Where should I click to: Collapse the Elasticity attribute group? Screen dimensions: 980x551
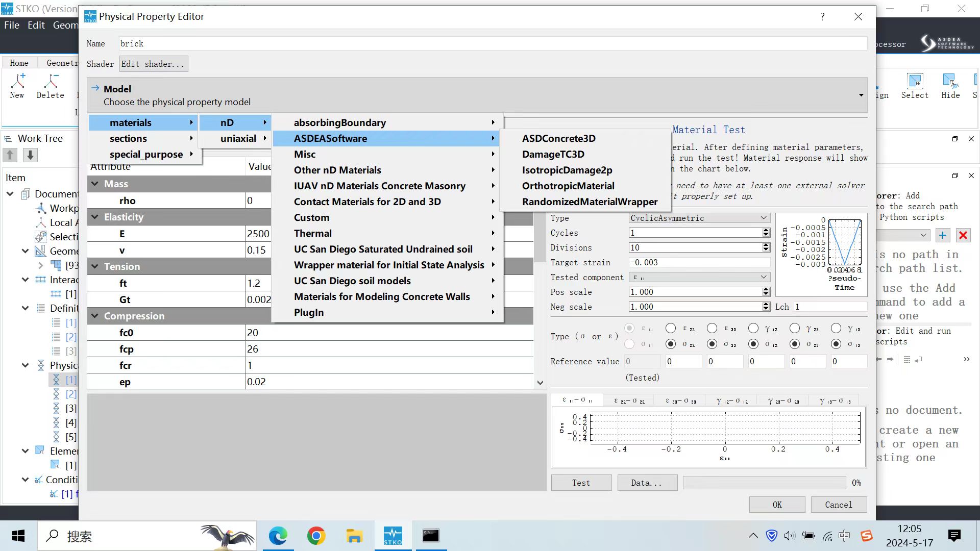(x=95, y=217)
